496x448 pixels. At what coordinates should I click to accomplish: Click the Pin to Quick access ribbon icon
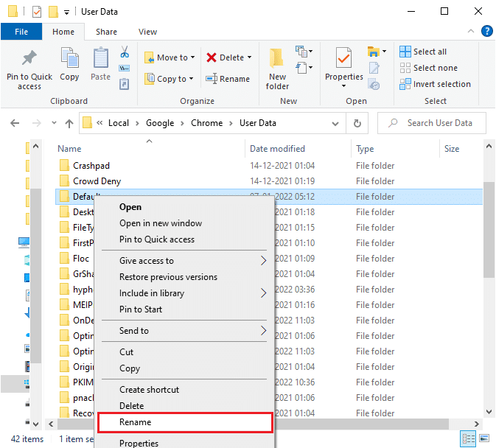coord(29,58)
